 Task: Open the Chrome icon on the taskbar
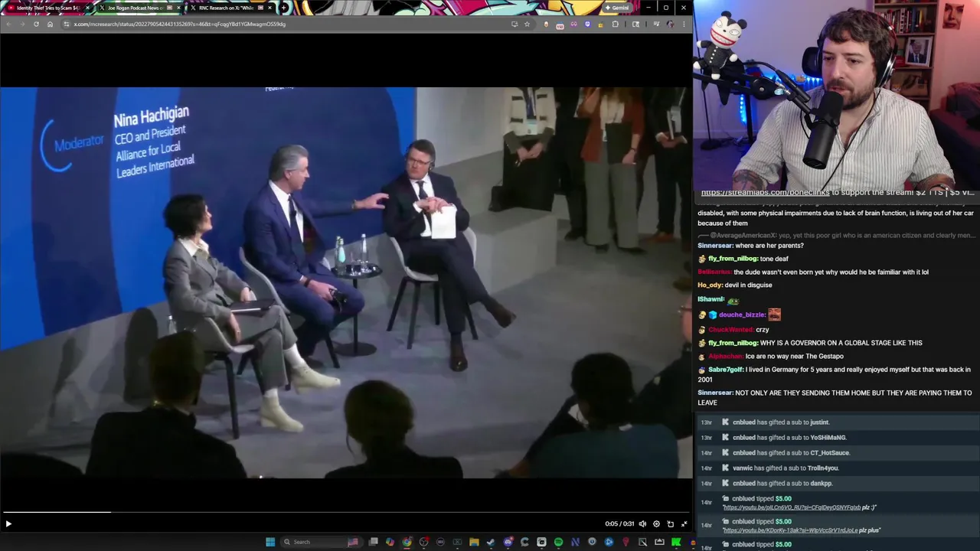point(407,542)
